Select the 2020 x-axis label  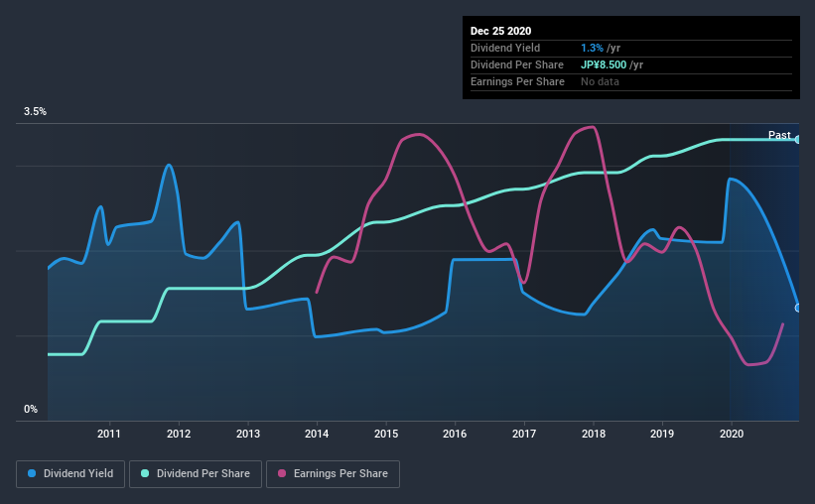point(732,434)
